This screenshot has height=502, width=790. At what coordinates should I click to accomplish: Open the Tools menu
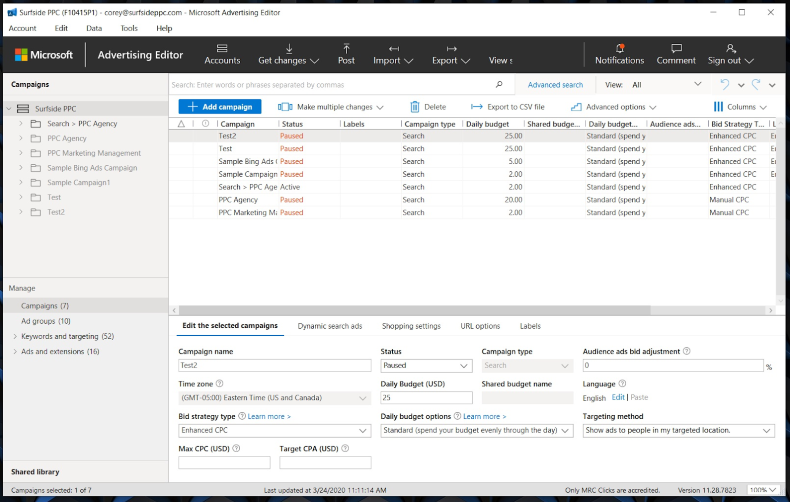129,28
